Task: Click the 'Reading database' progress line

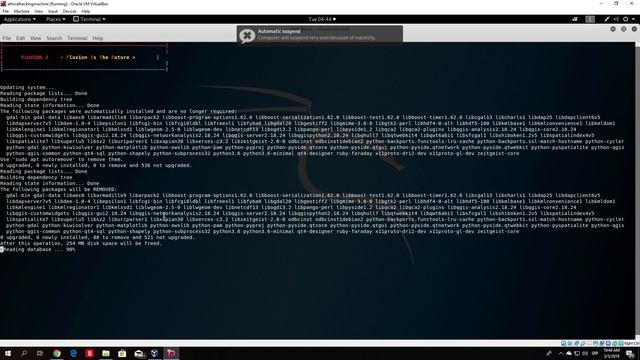Action: pos(38,249)
